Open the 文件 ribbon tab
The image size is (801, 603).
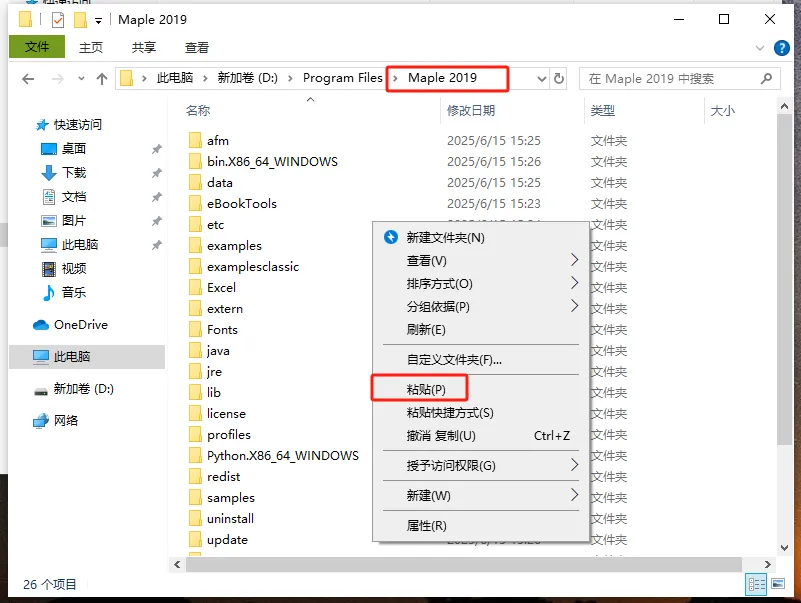point(37,47)
